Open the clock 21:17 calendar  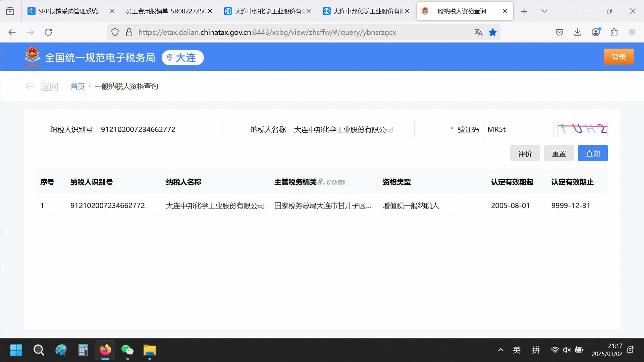pos(607,350)
